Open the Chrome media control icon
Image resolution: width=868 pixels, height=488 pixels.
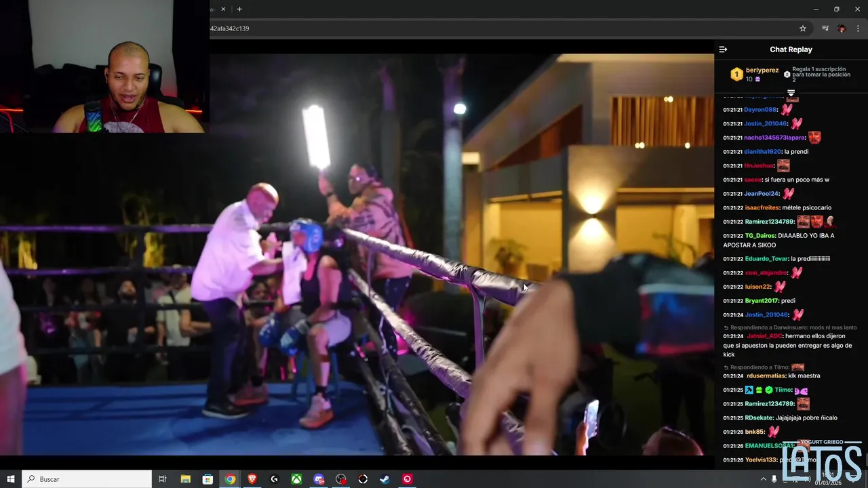pos(825,28)
